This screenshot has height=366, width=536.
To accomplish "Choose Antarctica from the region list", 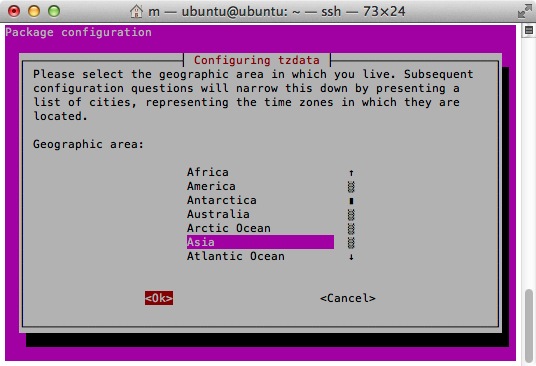I will [x=222, y=200].
